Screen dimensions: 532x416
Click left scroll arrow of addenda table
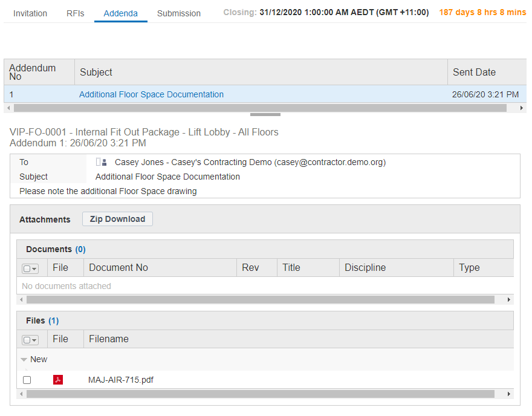pyautogui.click(x=8, y=108)
